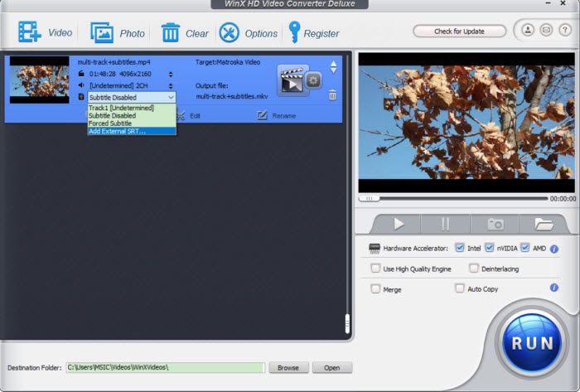Delete the multi-track+subtitles.mp4 item
This screenshot has width=580, height=392.
click(332, 95)
